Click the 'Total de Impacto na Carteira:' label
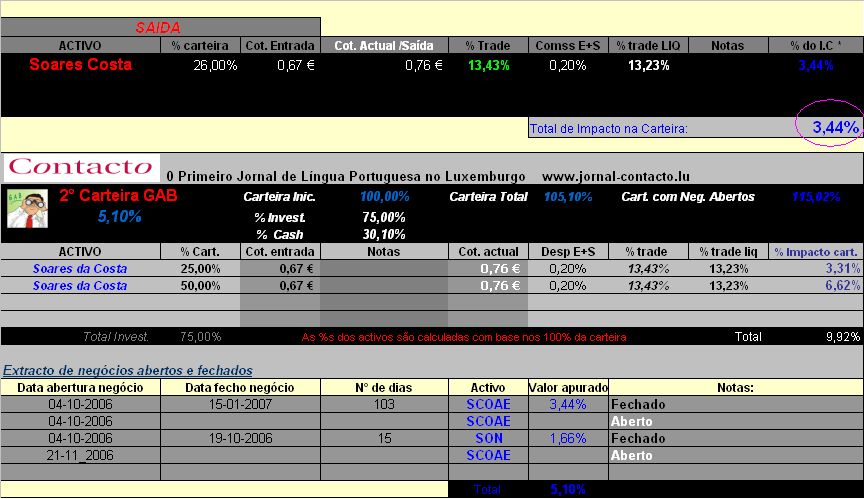The image size is (864, 499). (x=608, y=129)
